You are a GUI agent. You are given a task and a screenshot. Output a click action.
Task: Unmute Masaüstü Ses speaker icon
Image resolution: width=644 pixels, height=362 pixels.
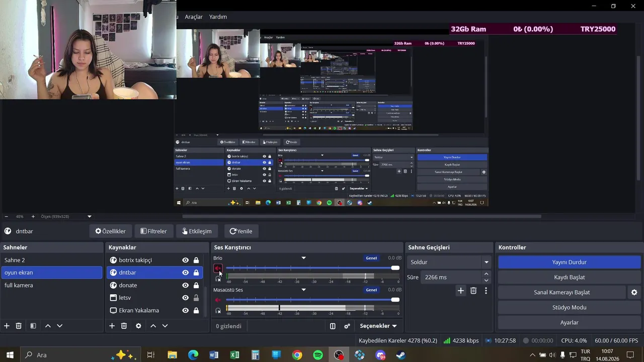point(218,300)
